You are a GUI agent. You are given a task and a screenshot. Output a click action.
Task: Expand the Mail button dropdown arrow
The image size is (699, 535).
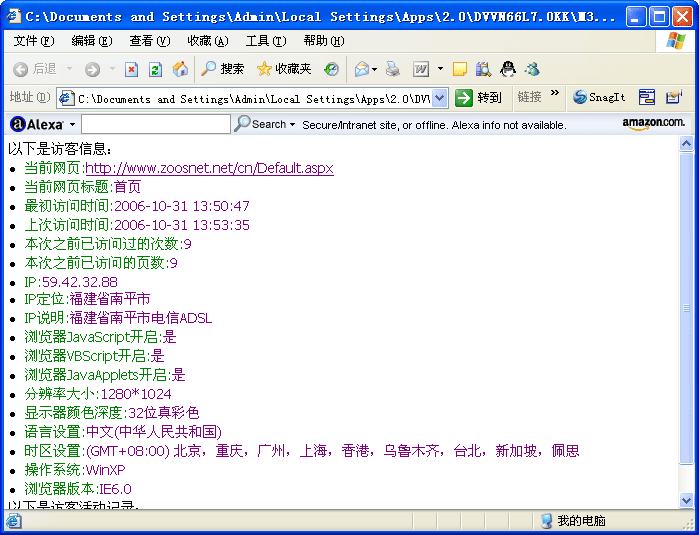374,69
